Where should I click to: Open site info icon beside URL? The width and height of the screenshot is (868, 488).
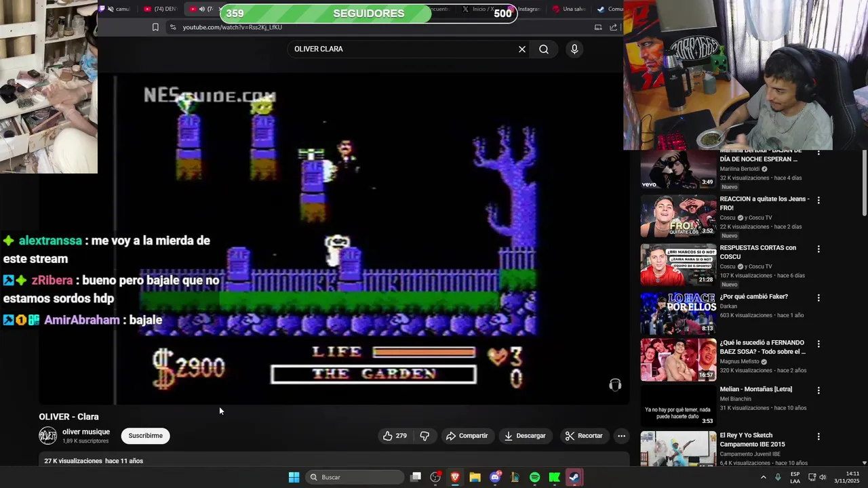coord(173,27)
